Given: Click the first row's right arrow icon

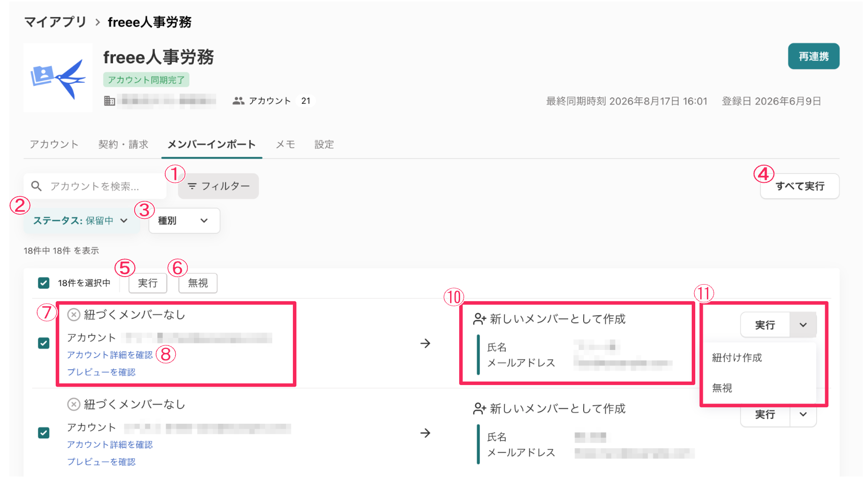Looking at the screenshot, I should point(425,343).
